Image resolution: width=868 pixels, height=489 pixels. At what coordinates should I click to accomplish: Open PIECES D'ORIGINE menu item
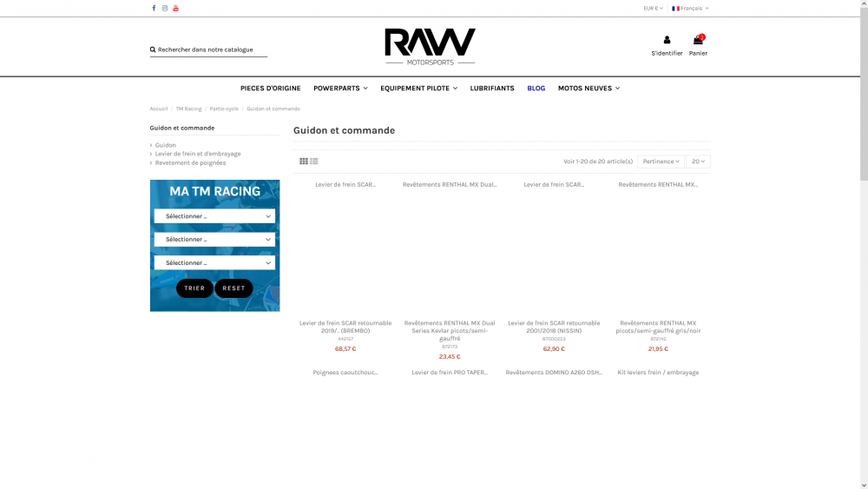[x=270, y=89]
